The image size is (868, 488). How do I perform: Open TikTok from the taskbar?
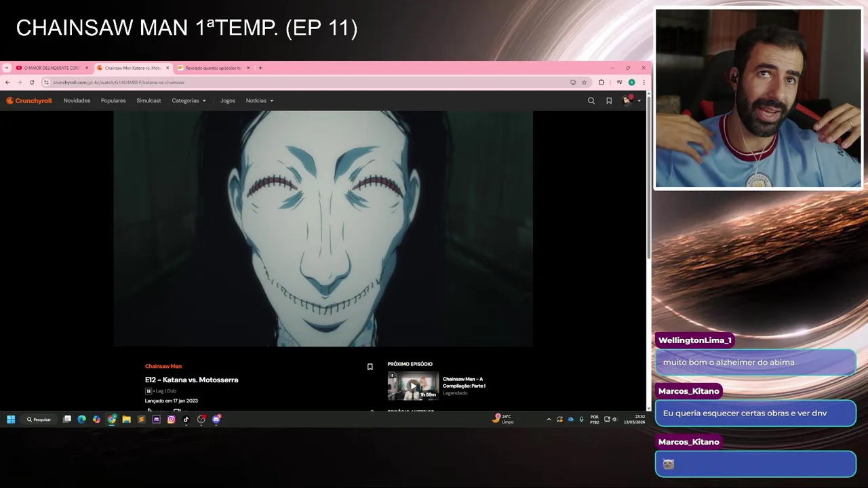186,420
